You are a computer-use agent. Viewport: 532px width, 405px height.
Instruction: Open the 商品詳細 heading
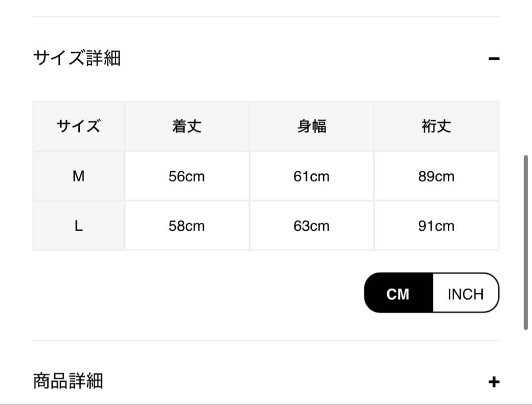click(x=68, y=381)
